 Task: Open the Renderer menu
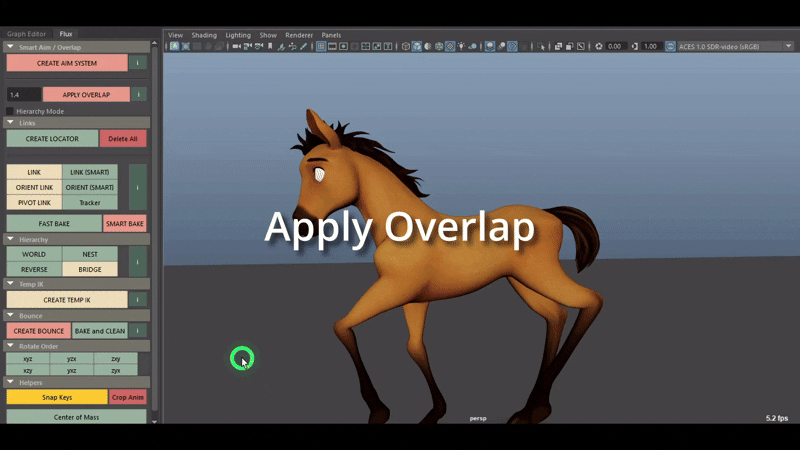click(299, 35)
